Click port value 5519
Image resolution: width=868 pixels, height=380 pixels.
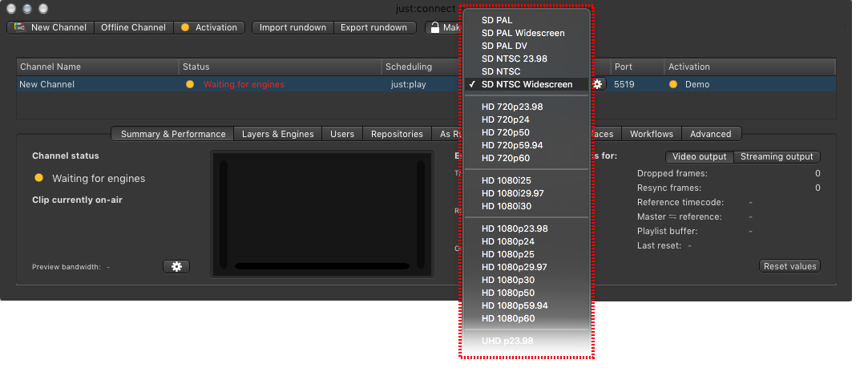(x=624, y=84)
